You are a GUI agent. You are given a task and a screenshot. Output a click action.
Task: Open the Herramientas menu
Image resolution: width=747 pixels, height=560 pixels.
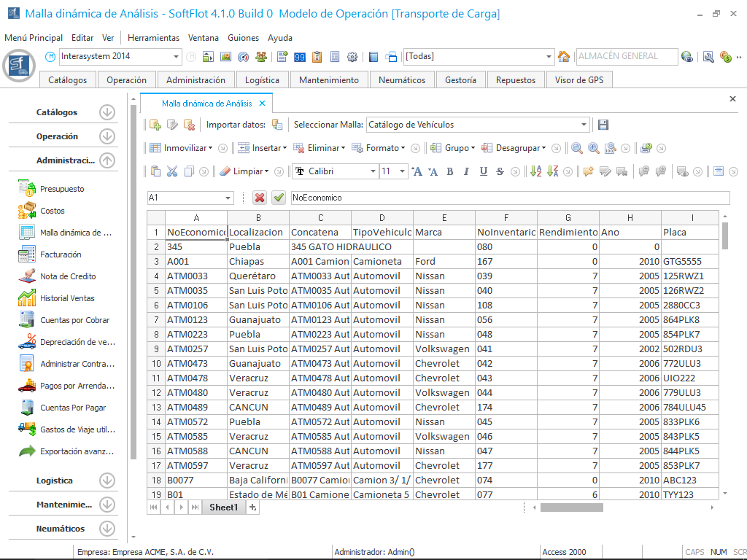pos(153,38)
